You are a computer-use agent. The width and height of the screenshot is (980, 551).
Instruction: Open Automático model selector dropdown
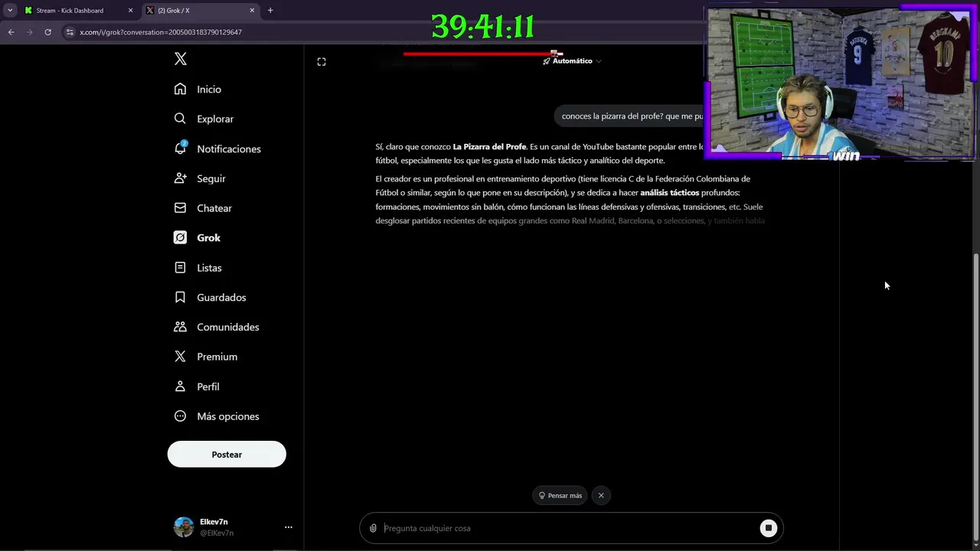tap(572, 61)
